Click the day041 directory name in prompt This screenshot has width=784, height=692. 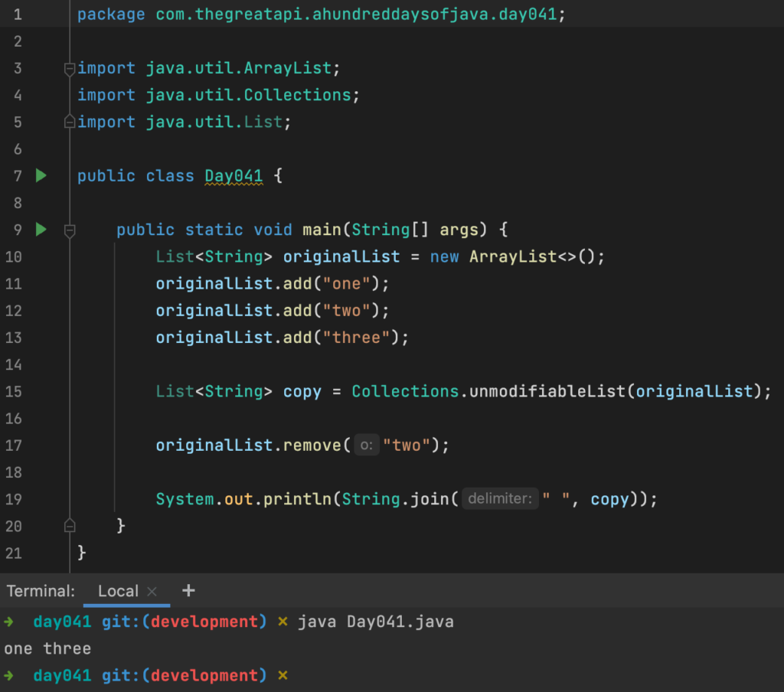tap(62, 622)
